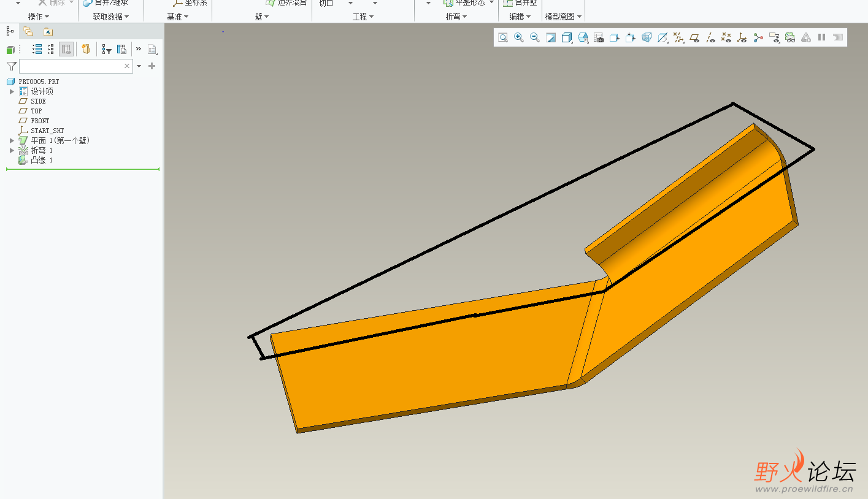Click the Zoom Out magnifier icon

[x=535, y=38]
